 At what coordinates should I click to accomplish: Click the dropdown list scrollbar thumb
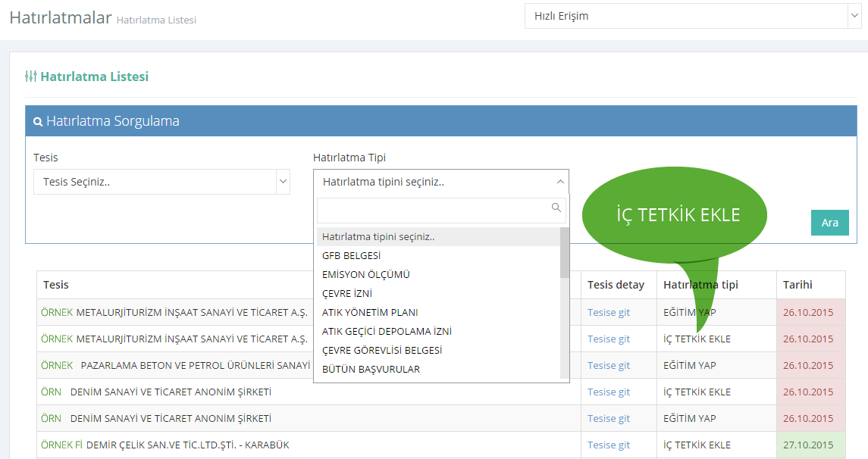click(565, 252)
